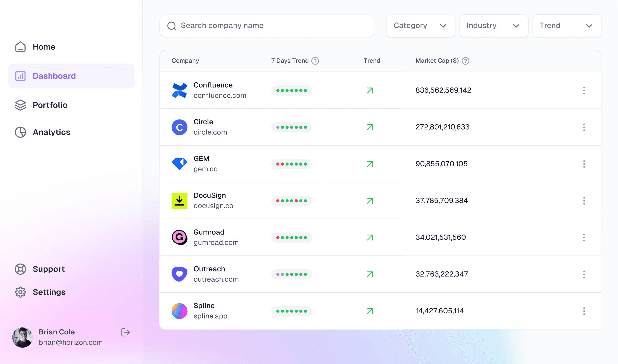Open the Category filter dropdown
The height and width of the screenshot is (364, 618).
tap(421, 26)
